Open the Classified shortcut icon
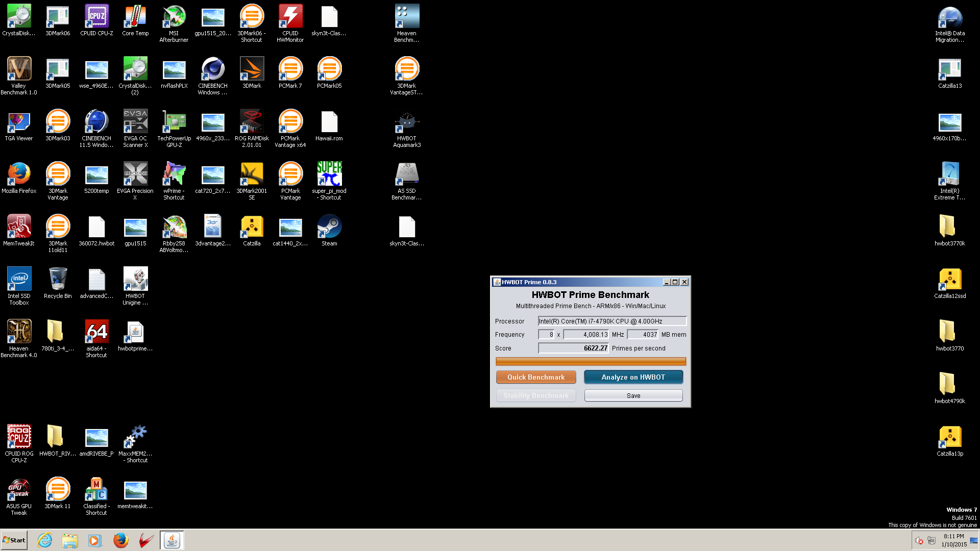 [x=96, y=496]
